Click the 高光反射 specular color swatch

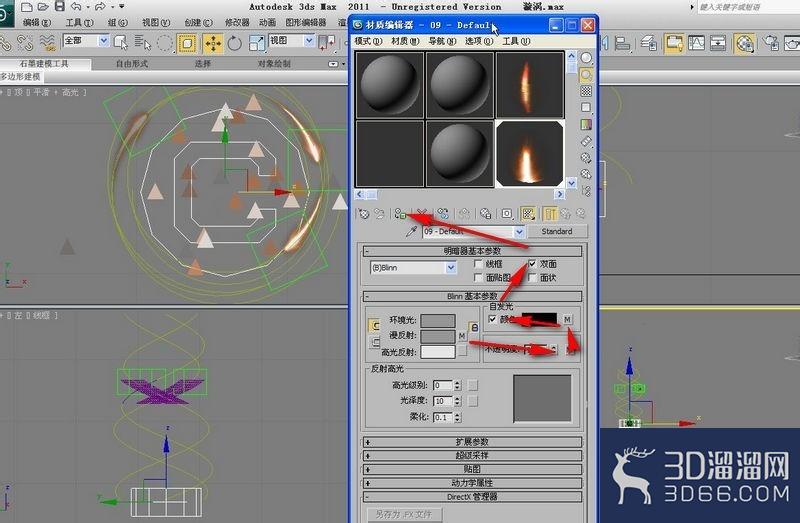click(x=437, y=352)
